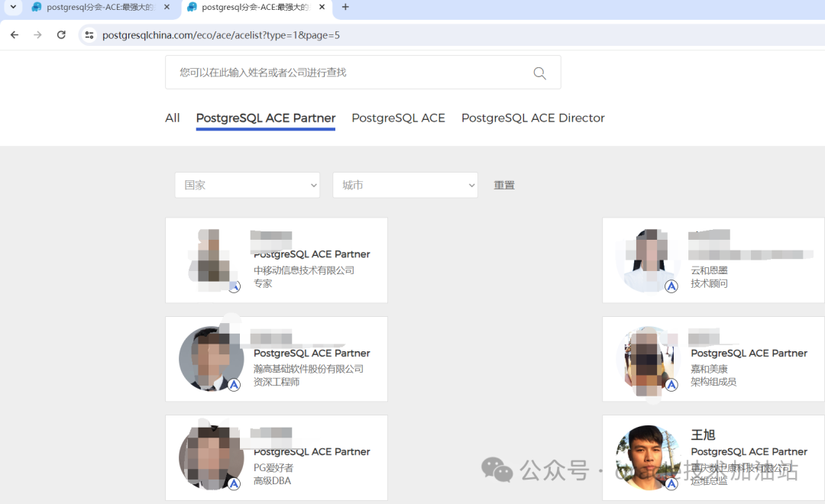Open the tab search chevron at top left
Screen dimensions: 825x504
click(13, 7)
